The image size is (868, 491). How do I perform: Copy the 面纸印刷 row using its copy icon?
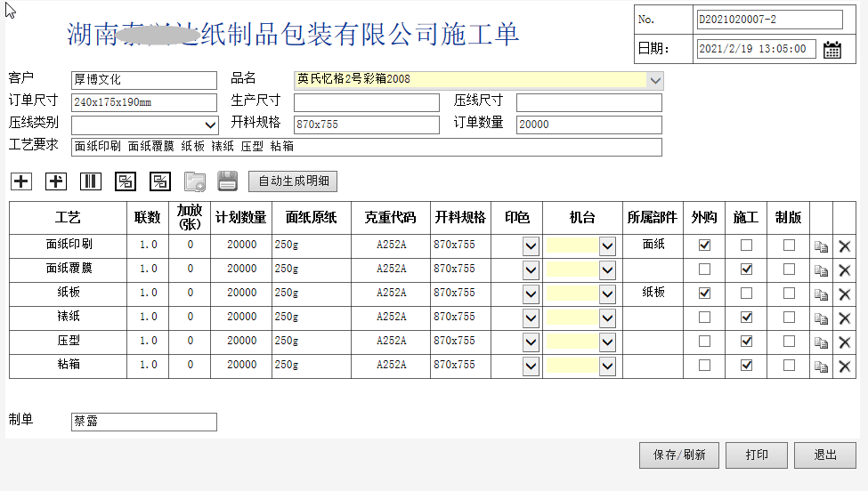tap(821, 245)
